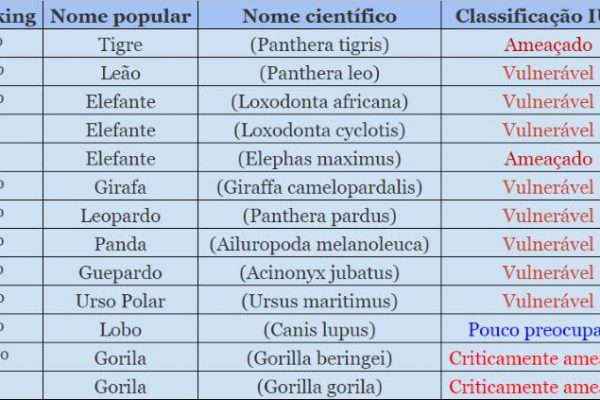The image size is (600, 400).
Task: Select the Loxodonta africana cell
Action: pyautogui.click(x=319, y=102)
